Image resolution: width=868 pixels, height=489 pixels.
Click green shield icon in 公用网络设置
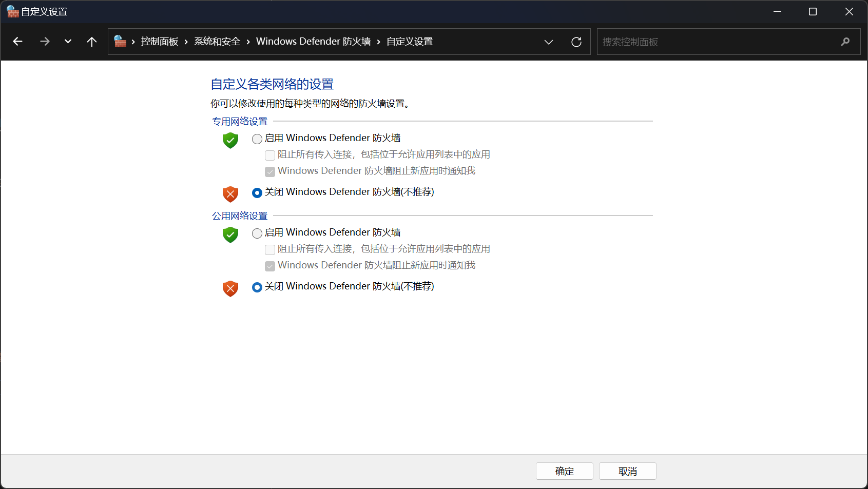230,235
